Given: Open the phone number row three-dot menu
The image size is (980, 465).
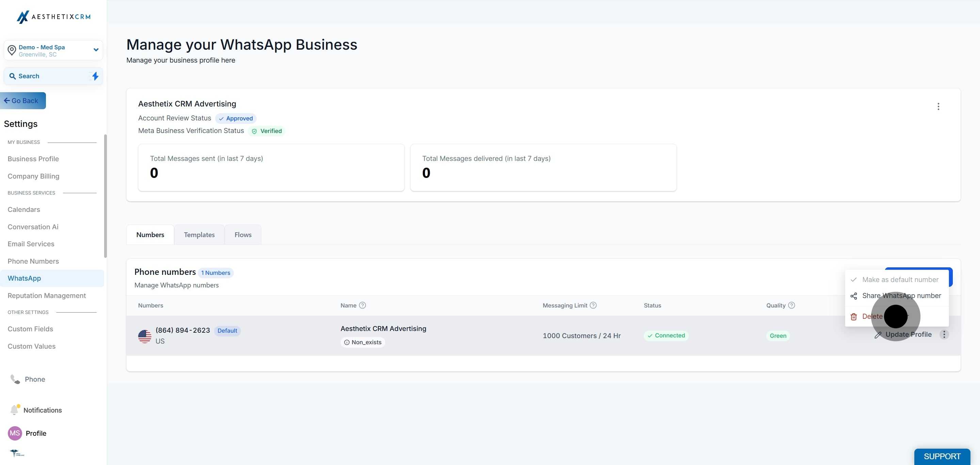Looking at the screenshot, I should (944, 335).
